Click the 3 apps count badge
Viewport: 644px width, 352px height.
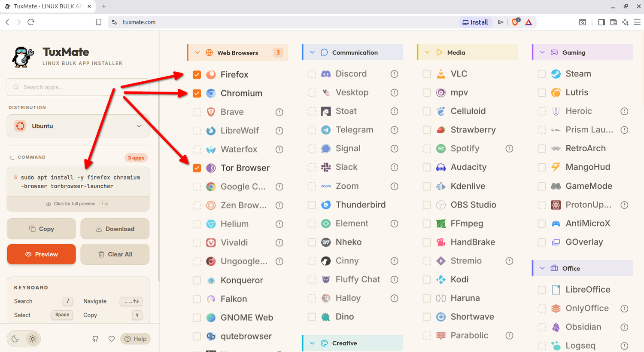coord(136,158)
